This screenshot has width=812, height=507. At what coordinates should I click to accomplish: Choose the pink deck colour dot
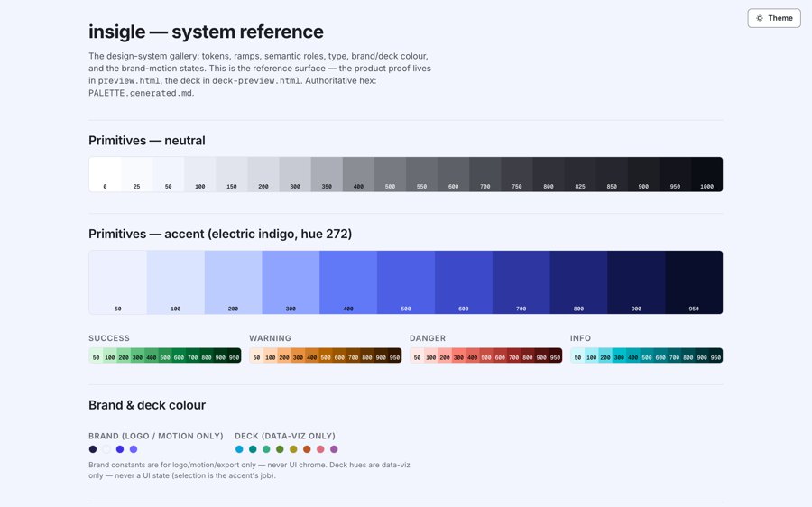pyautogui.click(x=320, y=449)
